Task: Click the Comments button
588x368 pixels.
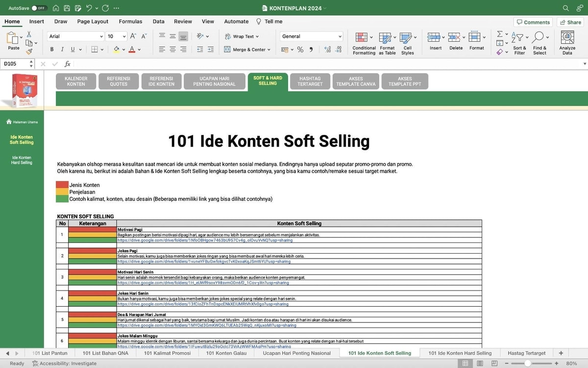Action: point(533,22)
